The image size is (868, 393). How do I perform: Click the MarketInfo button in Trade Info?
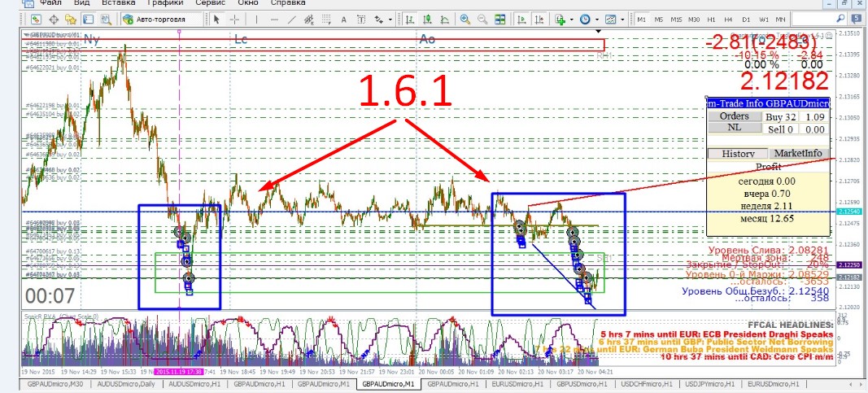[800, 153]
